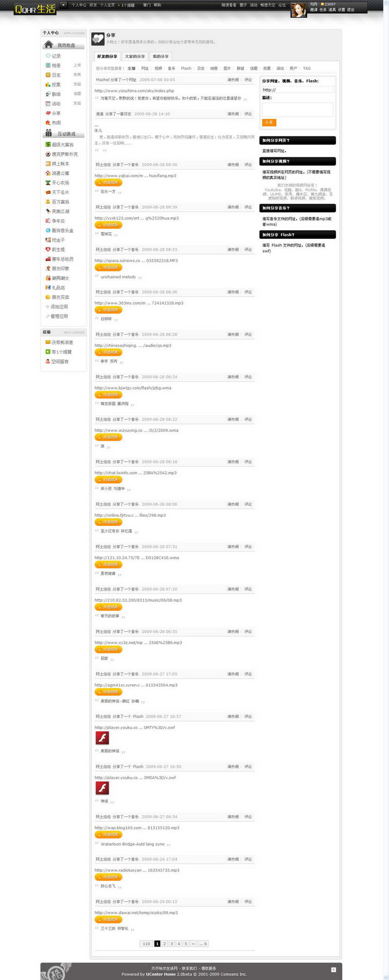
Task: Focus the http:// share URL field
Action: [x=298, y=90]
